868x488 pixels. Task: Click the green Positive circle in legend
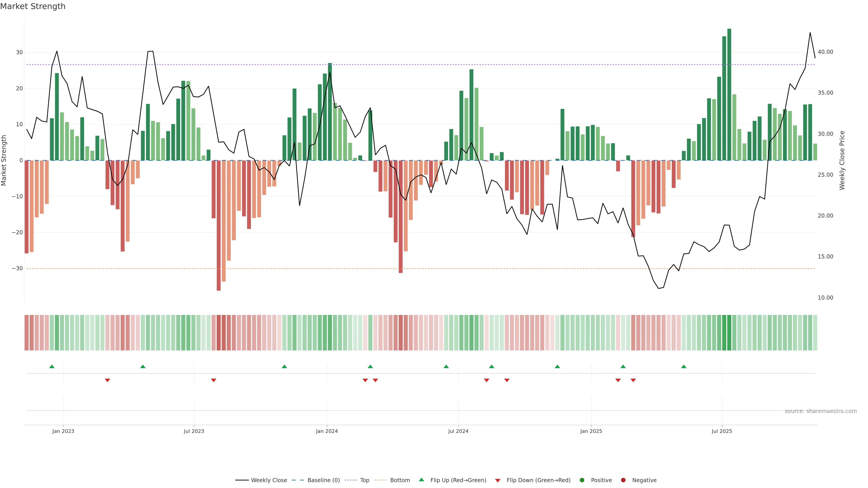coord(582,480)
